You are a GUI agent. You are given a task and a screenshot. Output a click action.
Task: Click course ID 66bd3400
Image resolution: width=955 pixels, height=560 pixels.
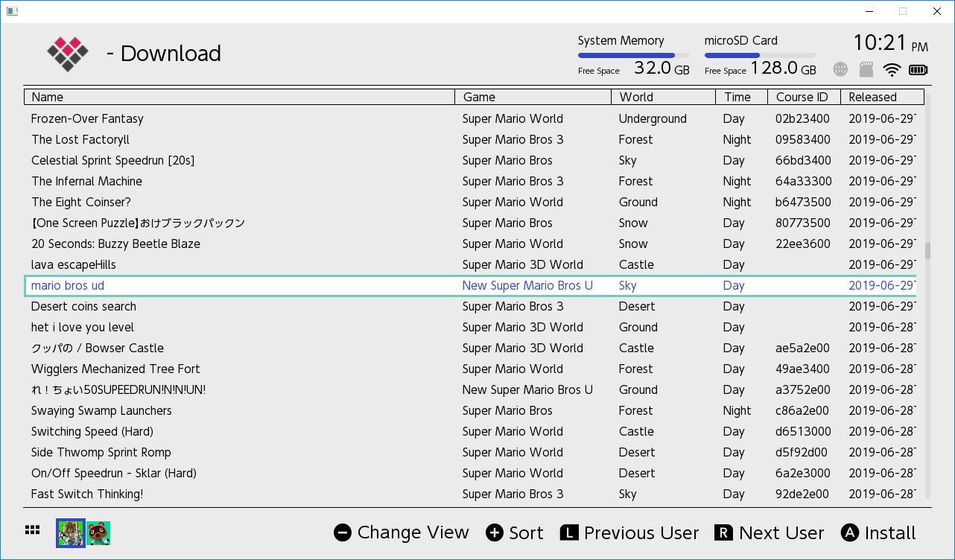(x=802, y=160)
